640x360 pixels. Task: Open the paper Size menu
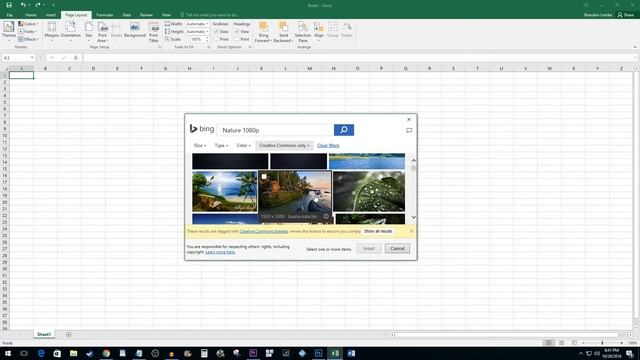[89, 31]
